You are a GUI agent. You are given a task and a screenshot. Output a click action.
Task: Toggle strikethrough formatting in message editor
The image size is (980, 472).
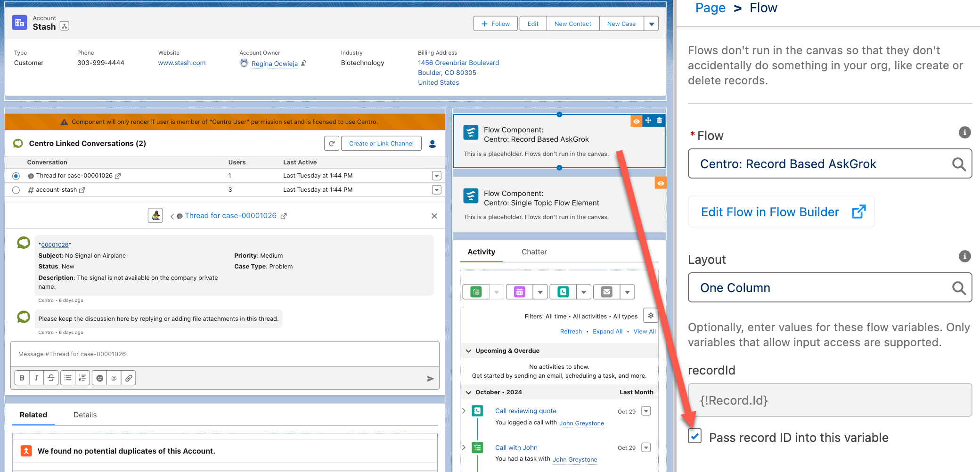51,378
